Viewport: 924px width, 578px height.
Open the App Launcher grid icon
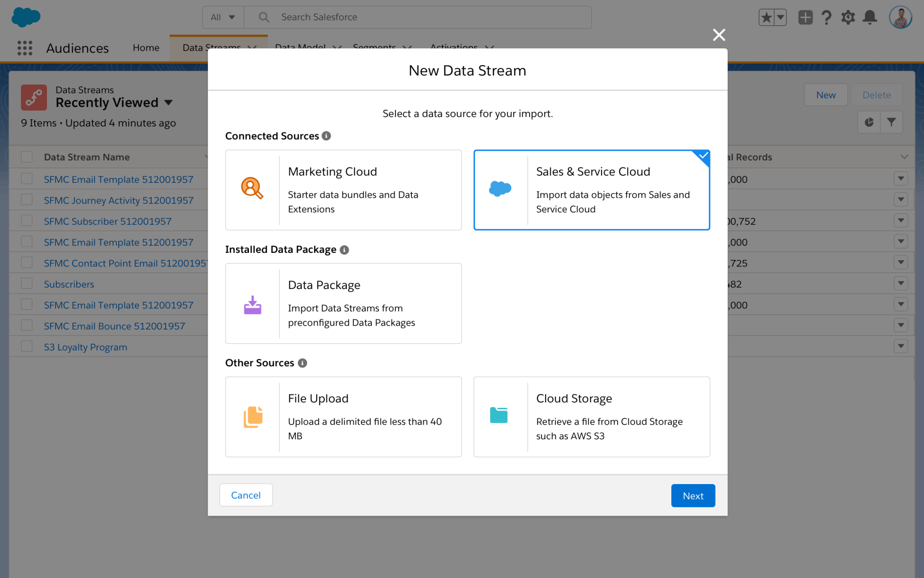[25, 48]
